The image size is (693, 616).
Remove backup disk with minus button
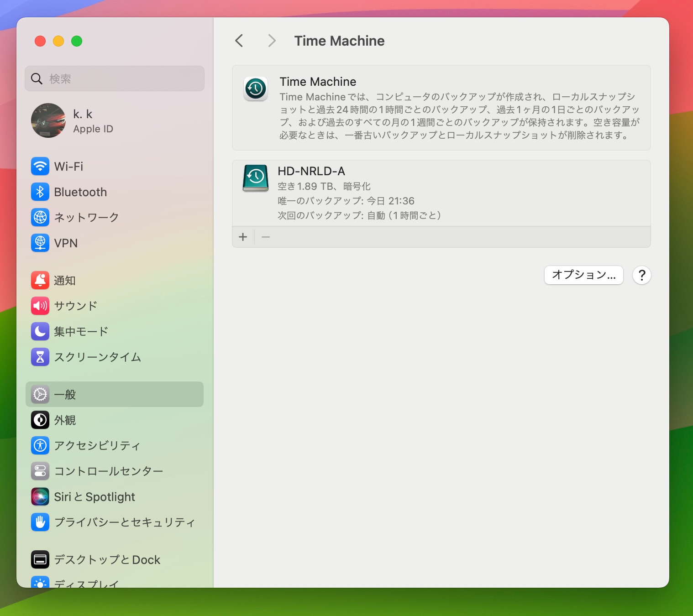266,237
